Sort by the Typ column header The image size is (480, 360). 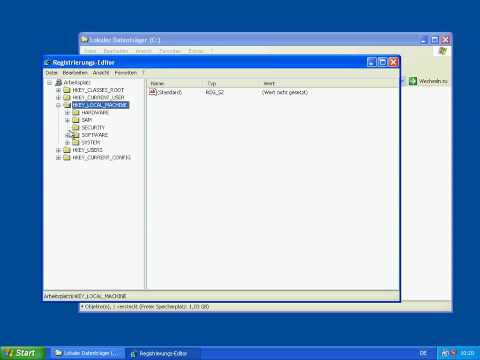(230, 83)
